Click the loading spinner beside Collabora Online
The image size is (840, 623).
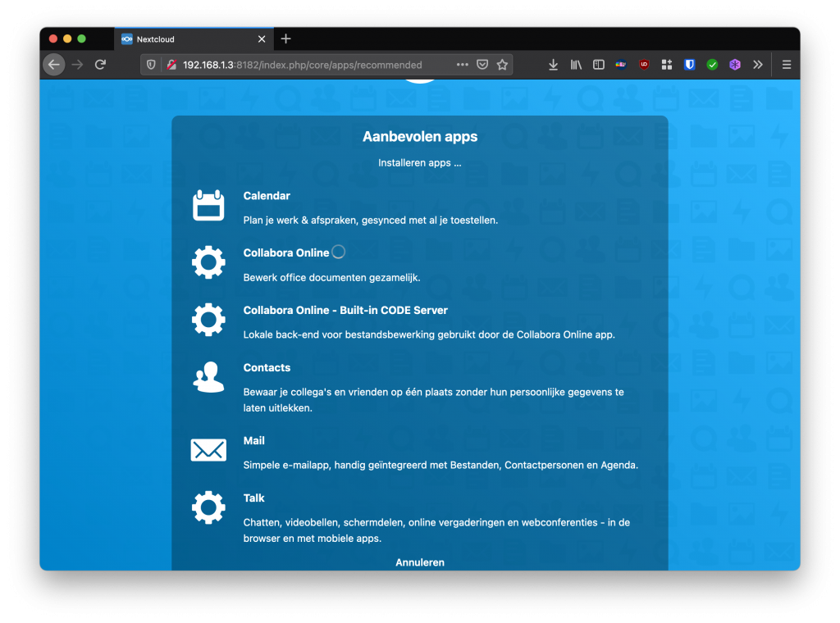pyautogui.click(x=338, y=252)
